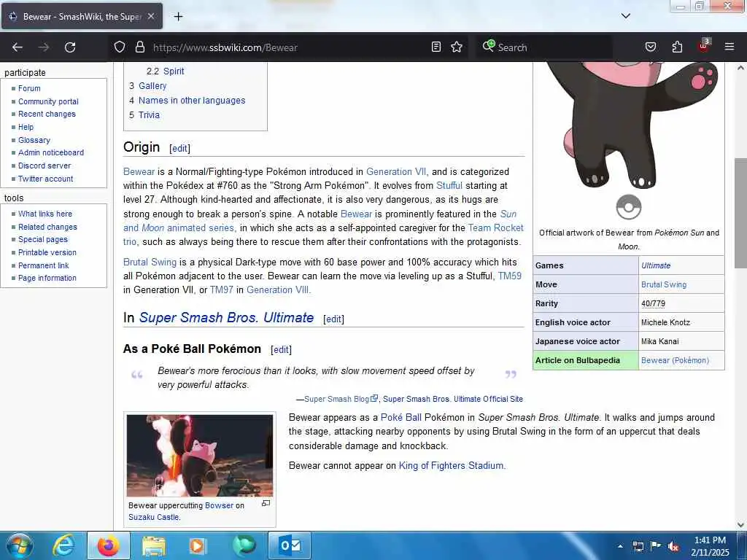Click the page vertical scrollbar thumb
Image resolution: width=747 pixels, height=560 pixels.
740,214
